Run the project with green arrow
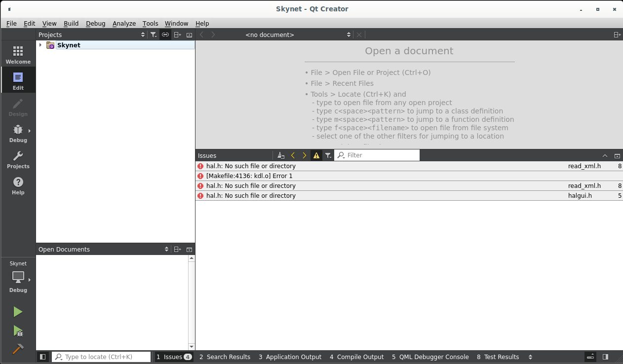623x364 pixels. (x=18, y=312)
